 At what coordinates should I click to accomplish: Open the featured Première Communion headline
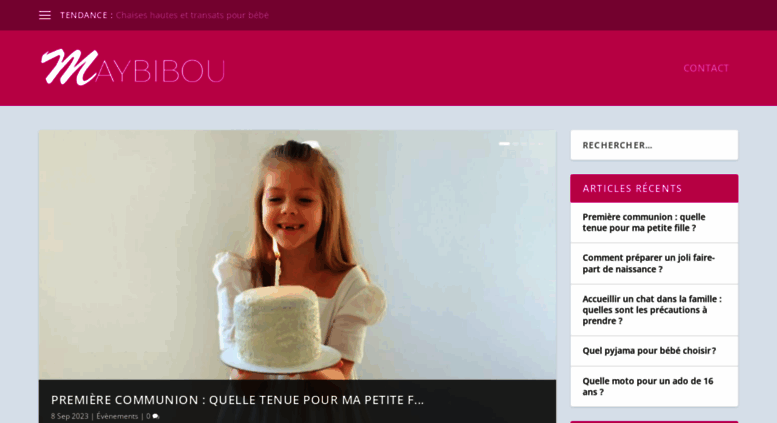[237, 400]
